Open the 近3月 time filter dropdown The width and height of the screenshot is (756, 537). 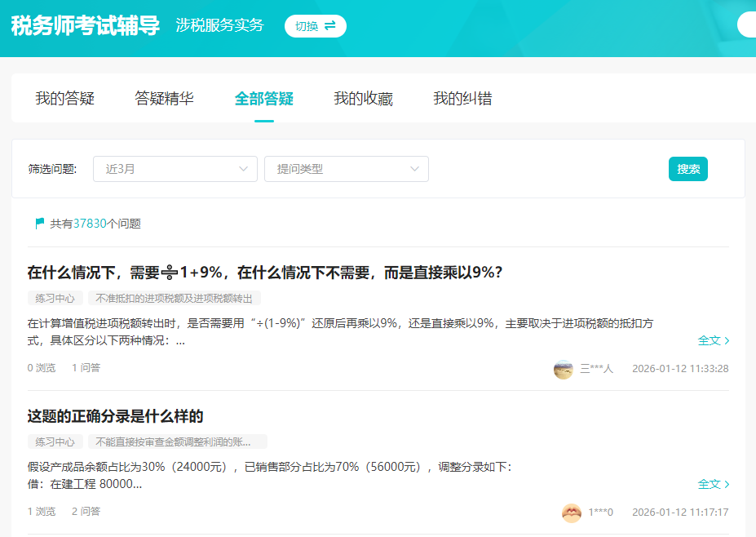175,169
